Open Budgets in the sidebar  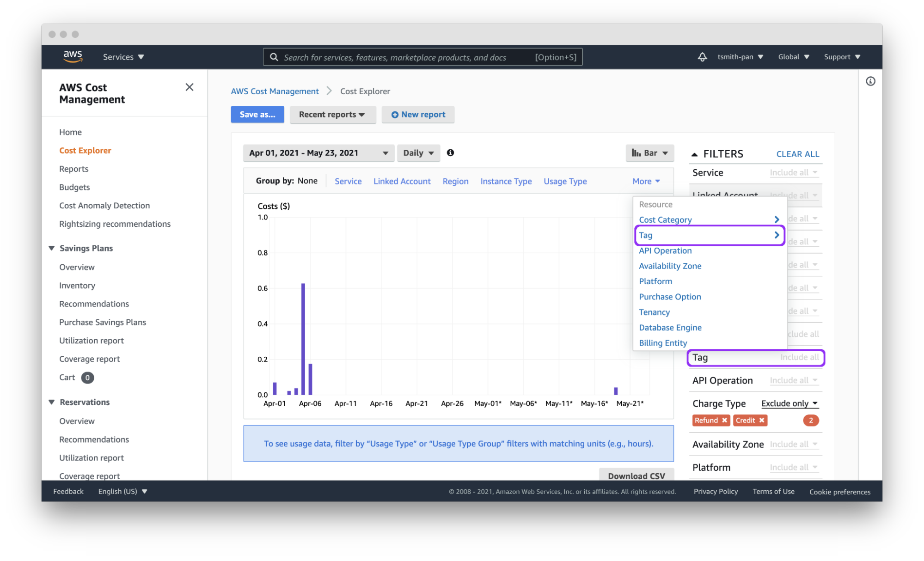pyautogui.click(x=74, y=187)
